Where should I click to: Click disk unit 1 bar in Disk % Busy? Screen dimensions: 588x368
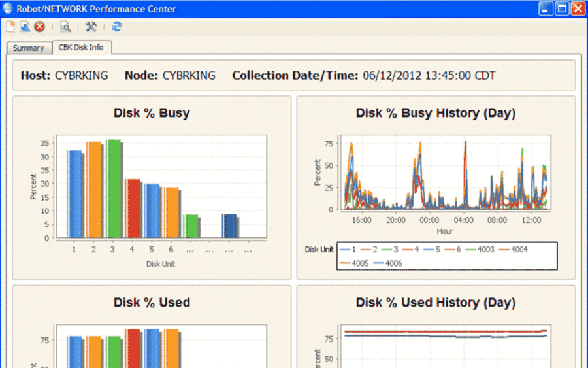75,194
